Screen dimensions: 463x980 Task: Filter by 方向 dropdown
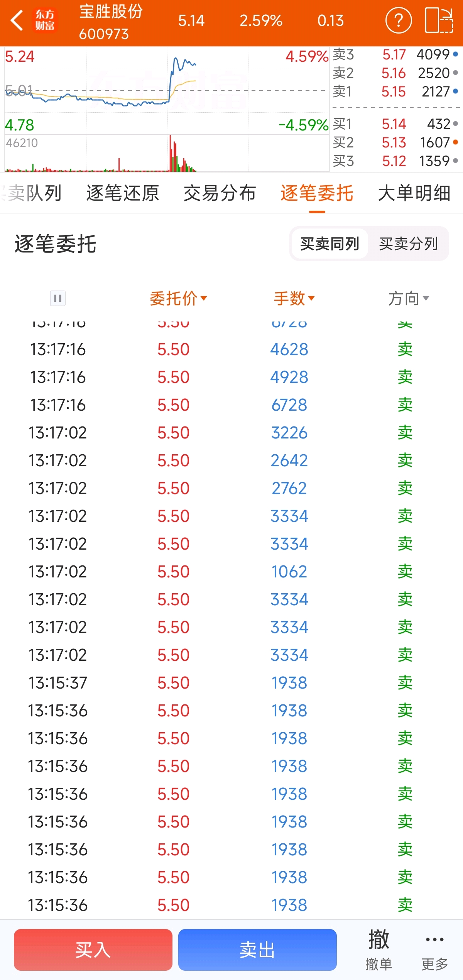(409, 298)
